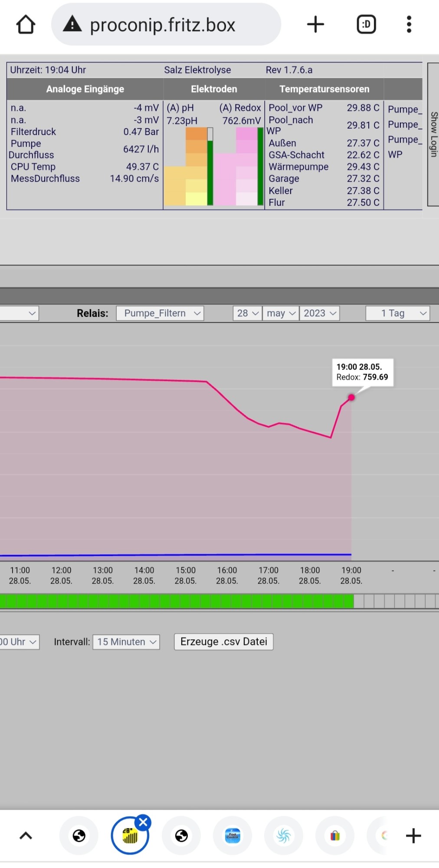The image size is (439, 868).
Task: Click the Elektroden header
Action: (214, 89)
